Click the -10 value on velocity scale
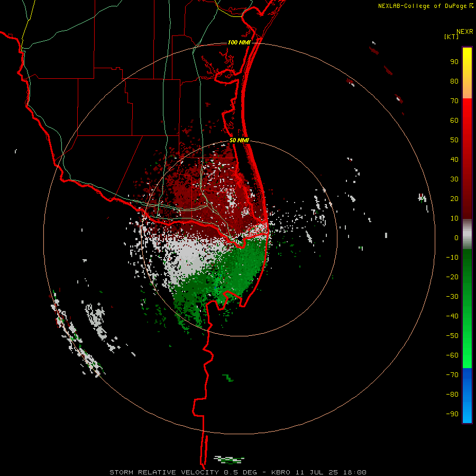The image size is (476, 476). (452, 258)
